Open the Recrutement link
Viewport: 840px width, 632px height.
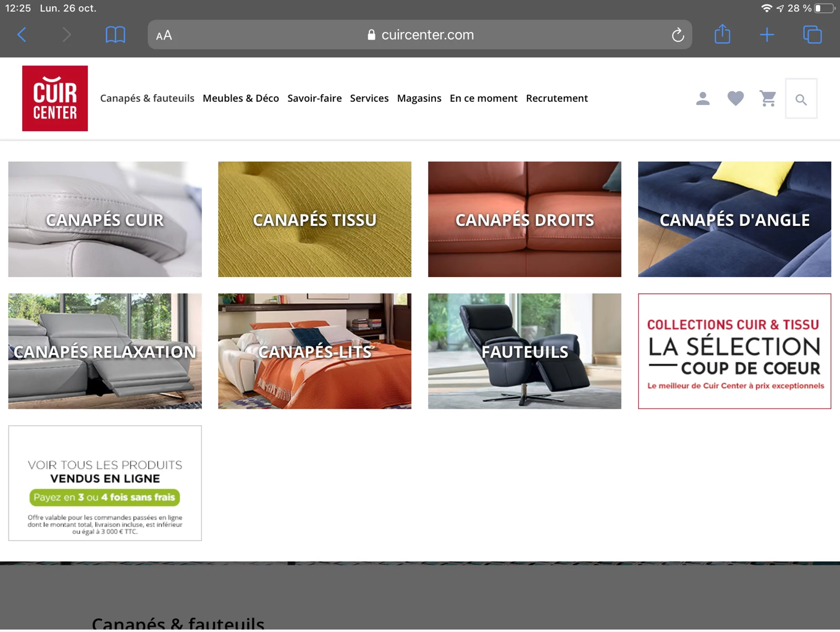tap(556, 99)
